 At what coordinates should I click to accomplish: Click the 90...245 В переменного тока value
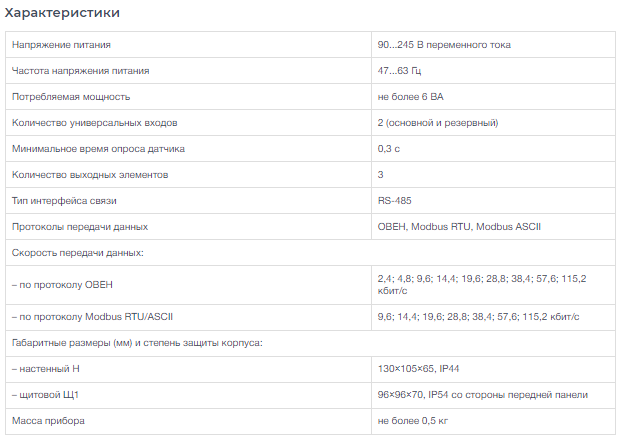point(444,45)
